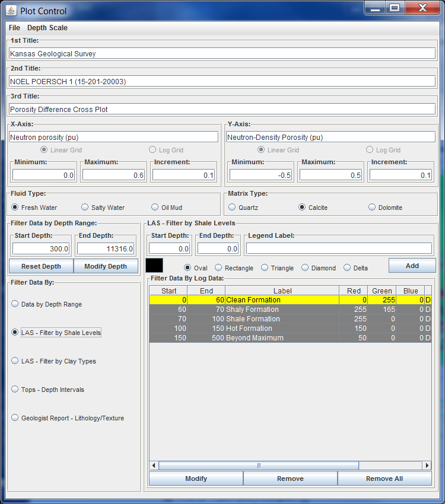Open the File menu
Viewport: 445px width, 504px height.
(14, 28)
